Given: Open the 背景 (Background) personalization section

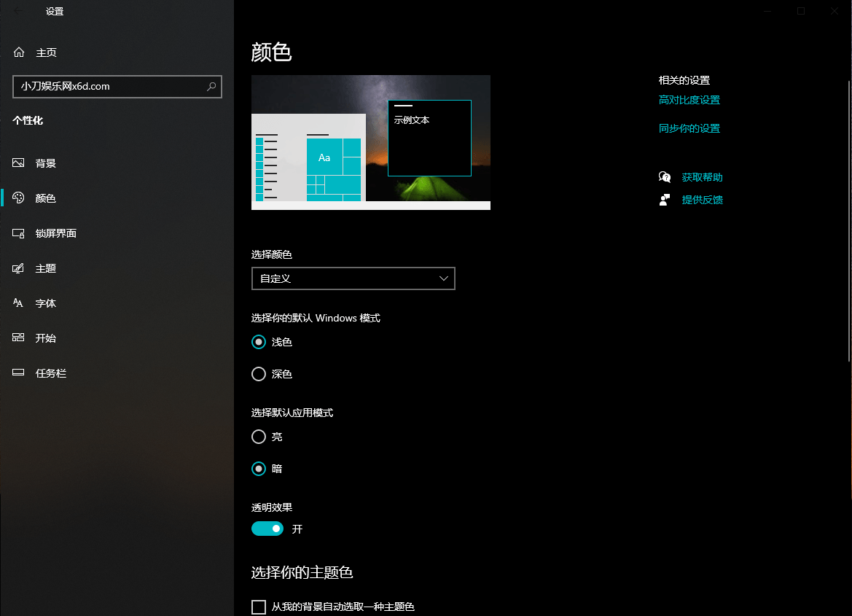Looking at the screenshot, I should [46, 163].
